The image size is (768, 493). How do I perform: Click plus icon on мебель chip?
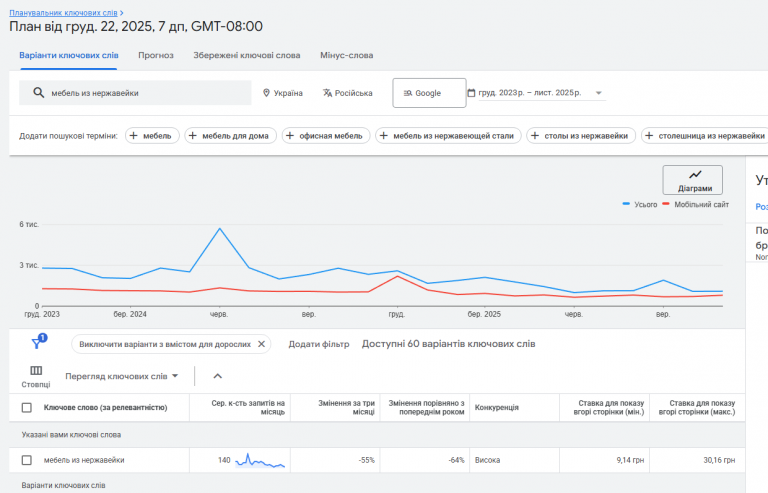134,136
